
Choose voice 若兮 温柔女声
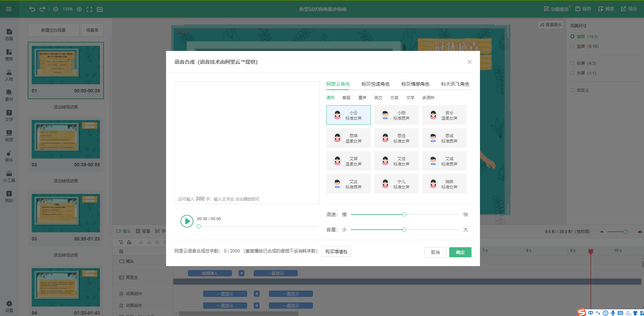tap(445, 115)
